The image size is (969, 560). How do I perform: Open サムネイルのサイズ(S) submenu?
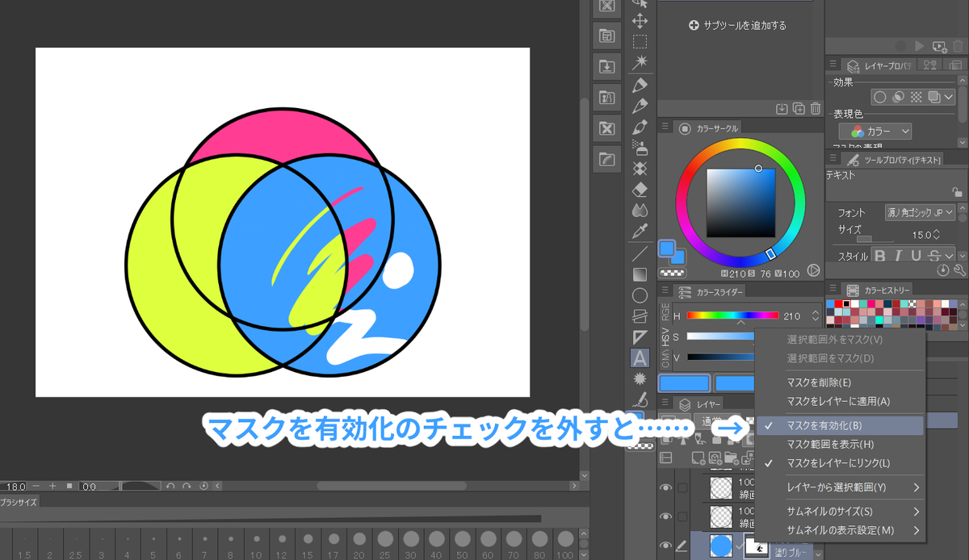(840, 512)
